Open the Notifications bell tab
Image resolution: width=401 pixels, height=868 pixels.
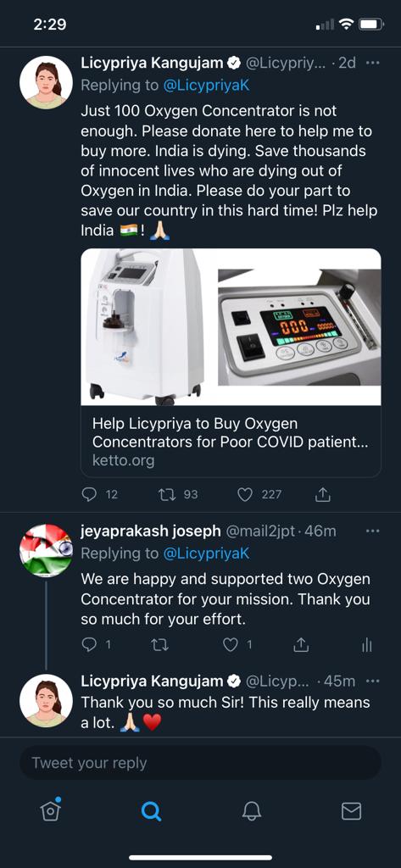click(x=252, y=811)
